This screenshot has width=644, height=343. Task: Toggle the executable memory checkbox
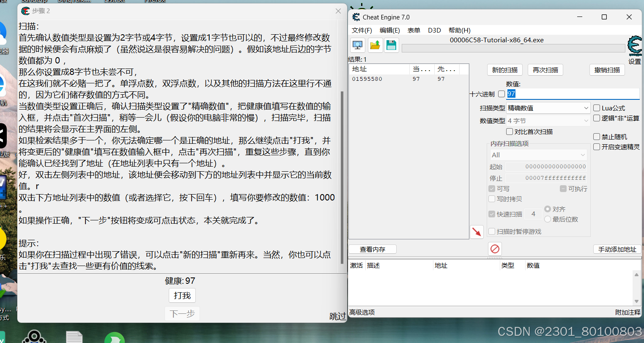[563, 189]
